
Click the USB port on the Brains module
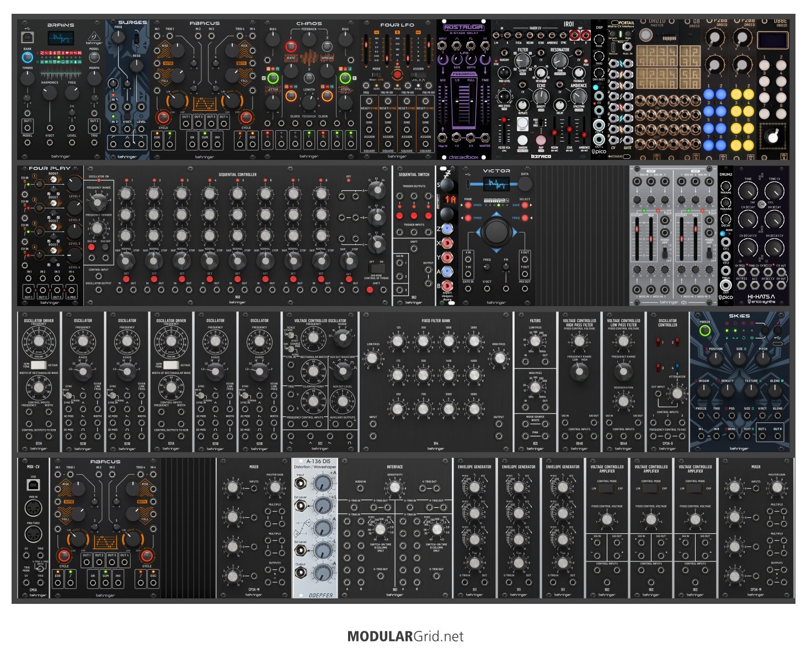coord(26,38)
